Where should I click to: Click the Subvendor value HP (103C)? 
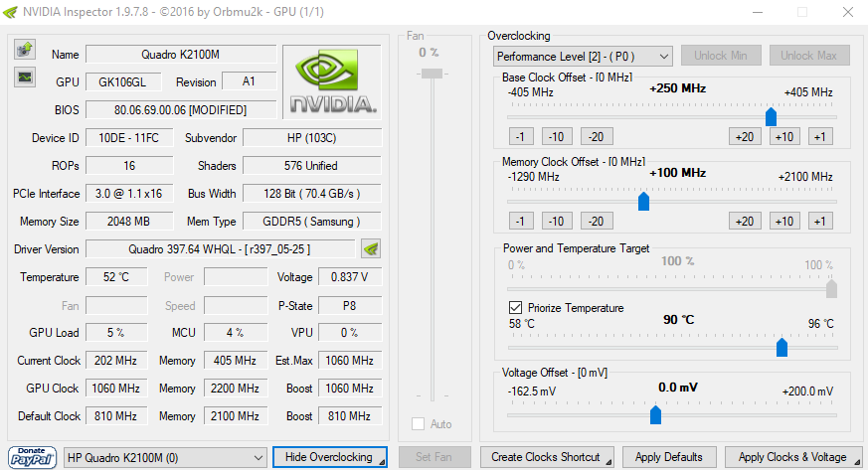point(312,138)
